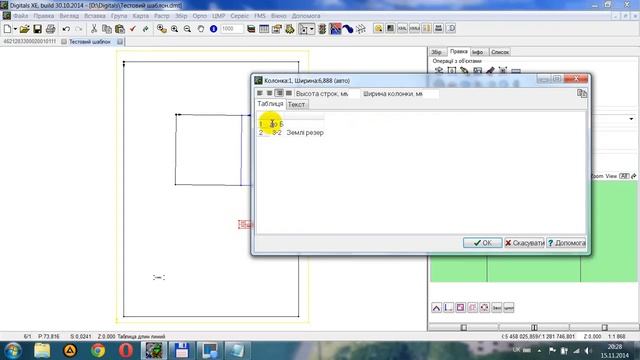
Task: Open the Збір panel tab
Action: tap(437, 52)
